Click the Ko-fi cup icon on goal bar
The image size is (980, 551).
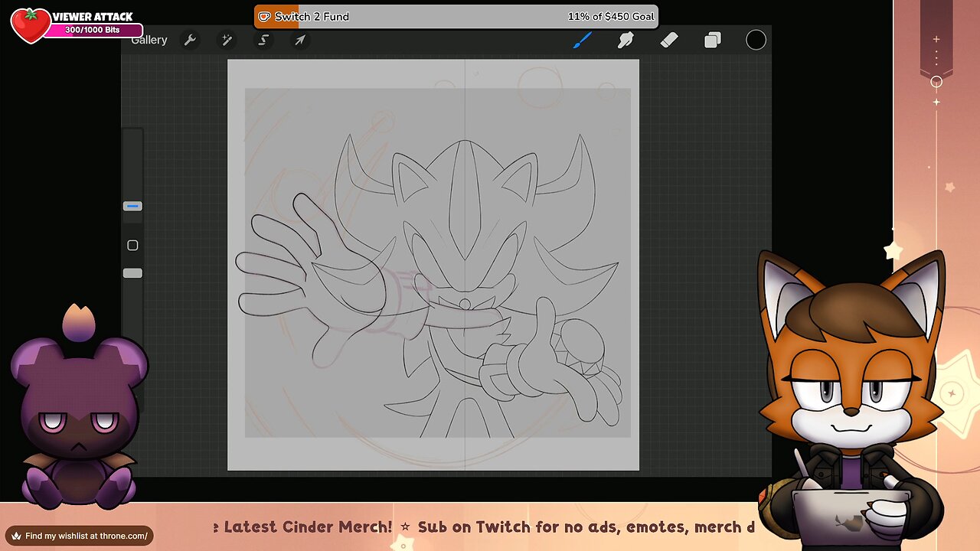(265, 16)
